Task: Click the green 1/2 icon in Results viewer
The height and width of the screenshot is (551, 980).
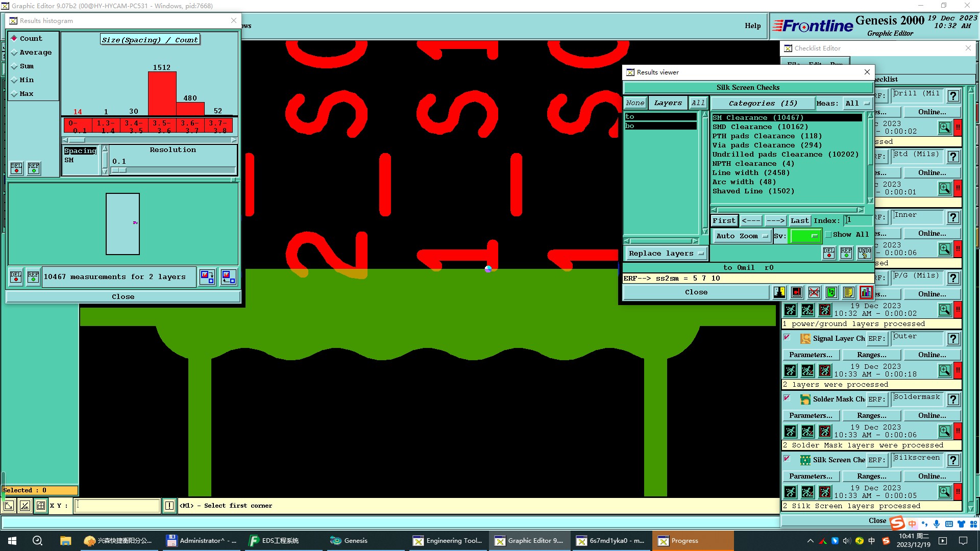Action: (831, 292)
